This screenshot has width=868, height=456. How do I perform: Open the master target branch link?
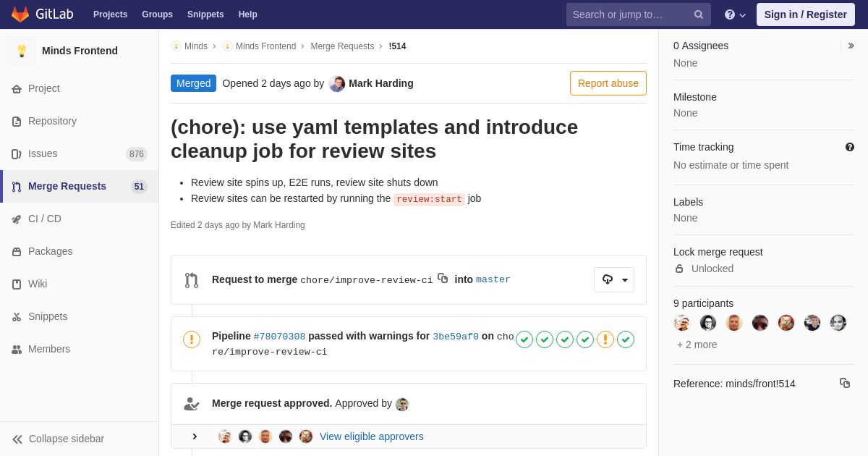point(493,279)
